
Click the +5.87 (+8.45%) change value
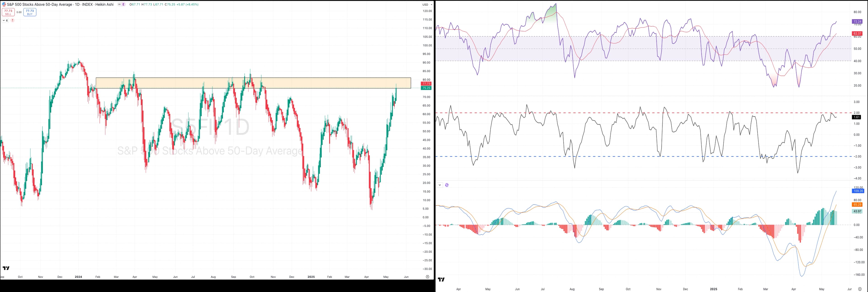tap(187, 4)
